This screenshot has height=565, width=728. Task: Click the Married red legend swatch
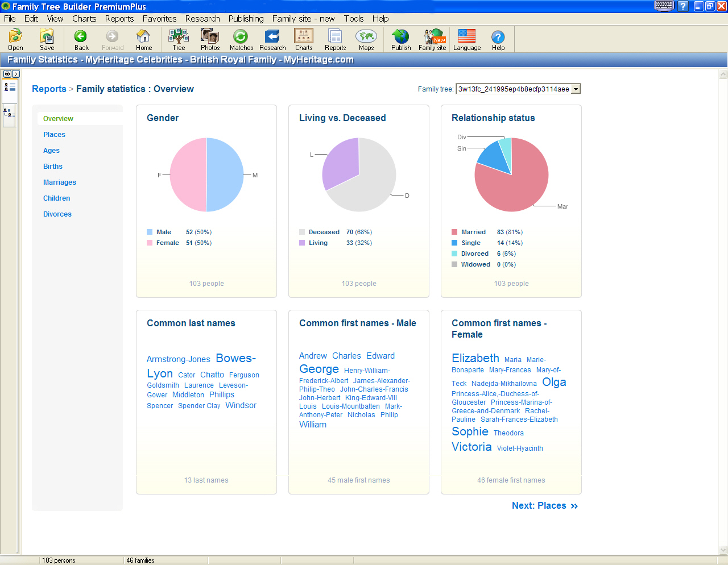point(454,232)
